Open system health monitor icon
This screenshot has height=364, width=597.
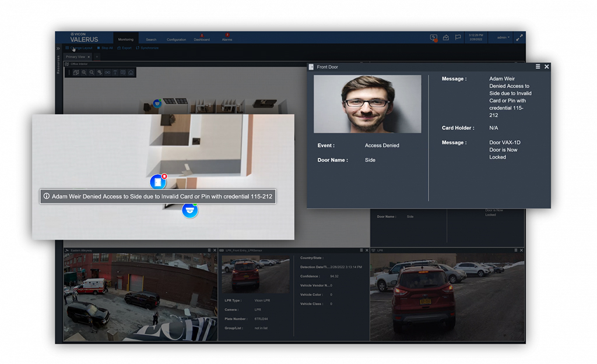(x=433, y=37)
